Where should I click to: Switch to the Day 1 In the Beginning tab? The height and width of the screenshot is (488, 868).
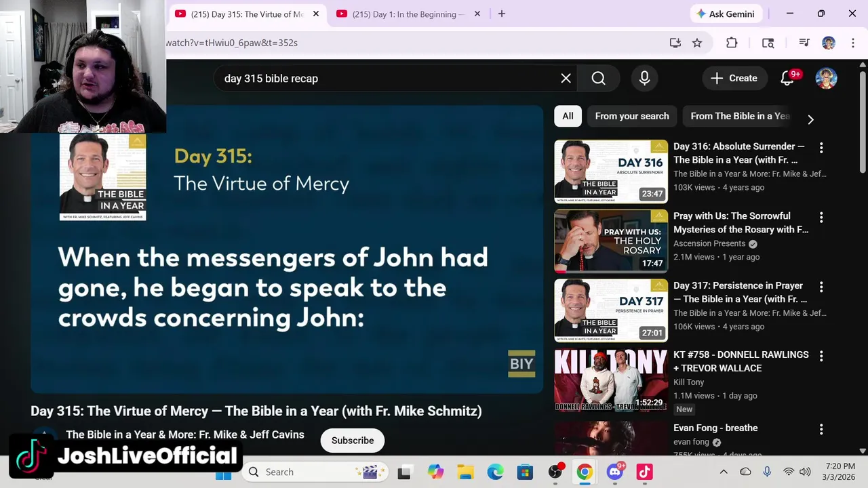click(408, 14)
